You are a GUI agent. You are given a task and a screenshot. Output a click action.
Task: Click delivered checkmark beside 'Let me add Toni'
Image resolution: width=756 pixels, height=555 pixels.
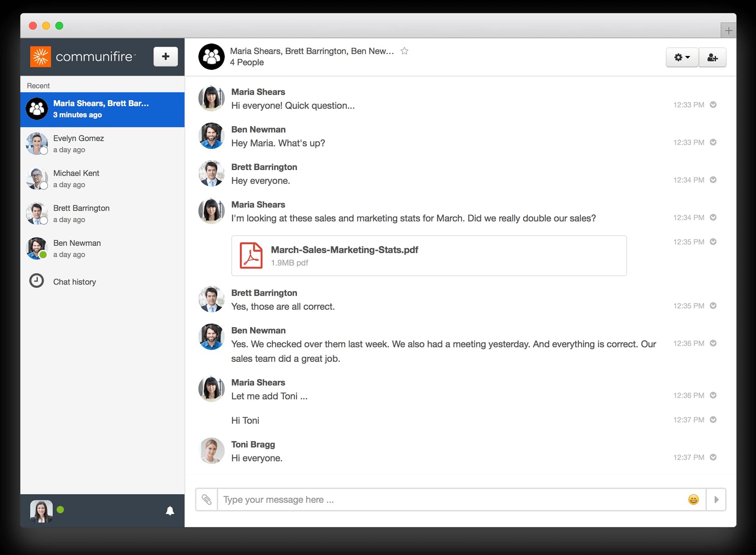[x=713, y=395]
